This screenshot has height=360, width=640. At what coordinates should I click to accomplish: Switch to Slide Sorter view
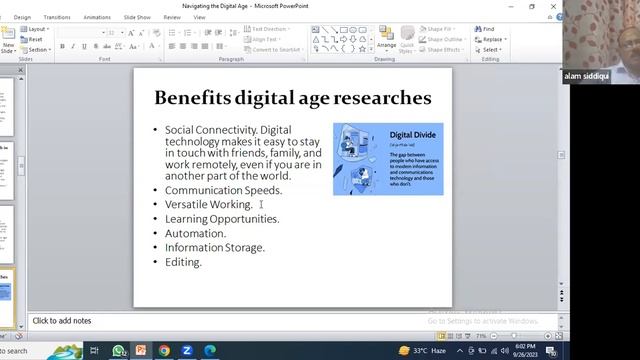tap(450, 336)
